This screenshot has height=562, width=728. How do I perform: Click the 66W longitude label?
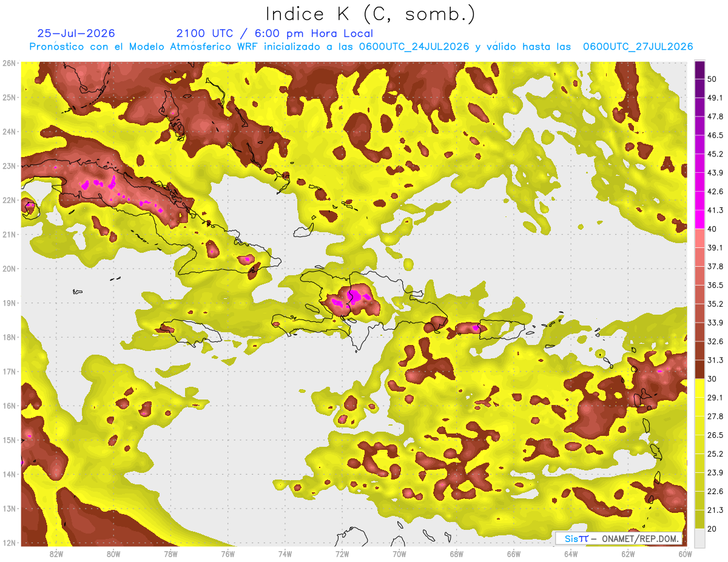(x=513, y=554)
